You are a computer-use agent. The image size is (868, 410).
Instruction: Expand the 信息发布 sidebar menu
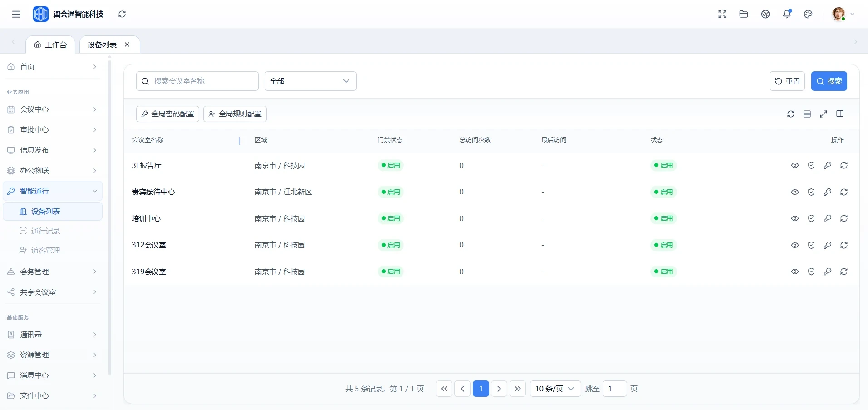(53, 150)
